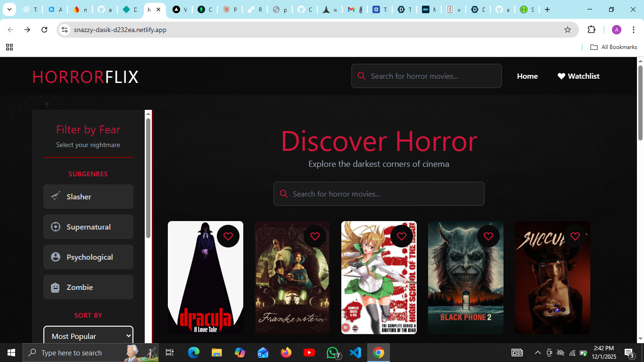
Task: Toggle heart on High School of the Dead
Action: pyautogui.click(x=402, y=236)
